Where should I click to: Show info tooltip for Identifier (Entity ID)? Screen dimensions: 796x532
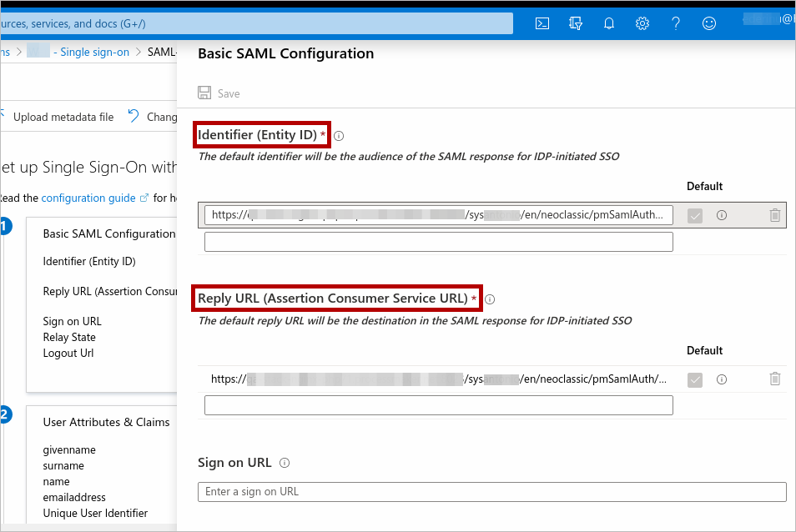340,136
